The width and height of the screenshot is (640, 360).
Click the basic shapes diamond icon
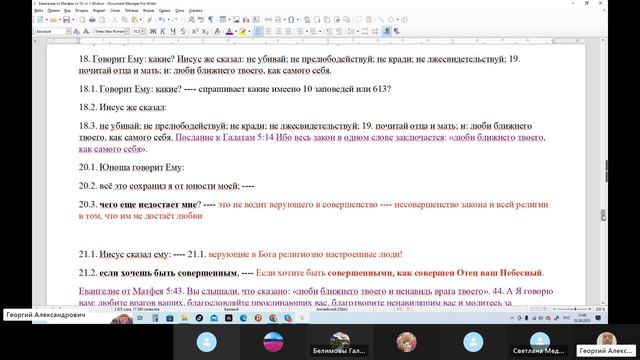pos(391,20)
